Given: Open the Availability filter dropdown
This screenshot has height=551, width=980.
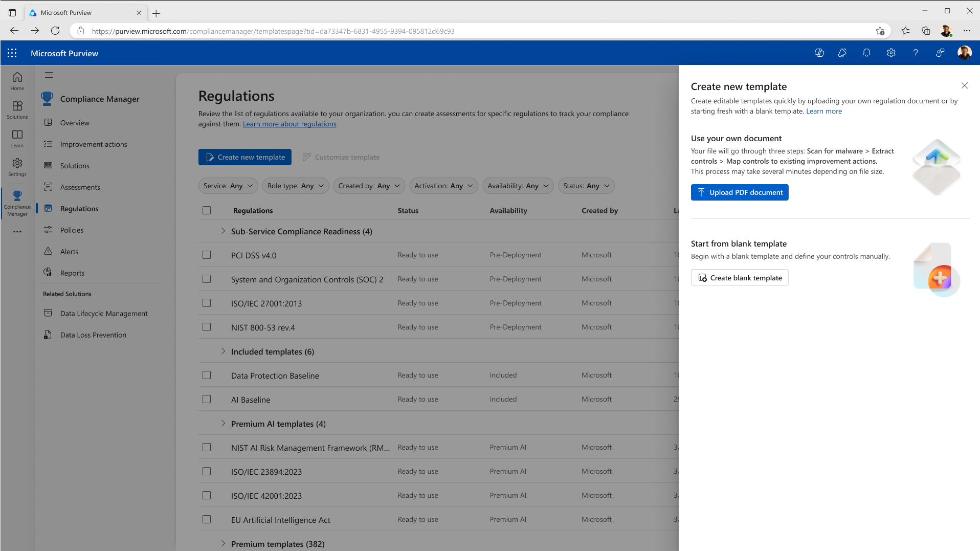Looking at the screenshot, I should tap(518, 186).
